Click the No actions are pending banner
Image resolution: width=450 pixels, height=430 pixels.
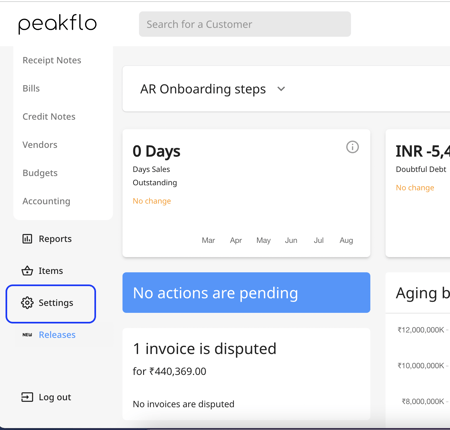[x=246, y=293]
